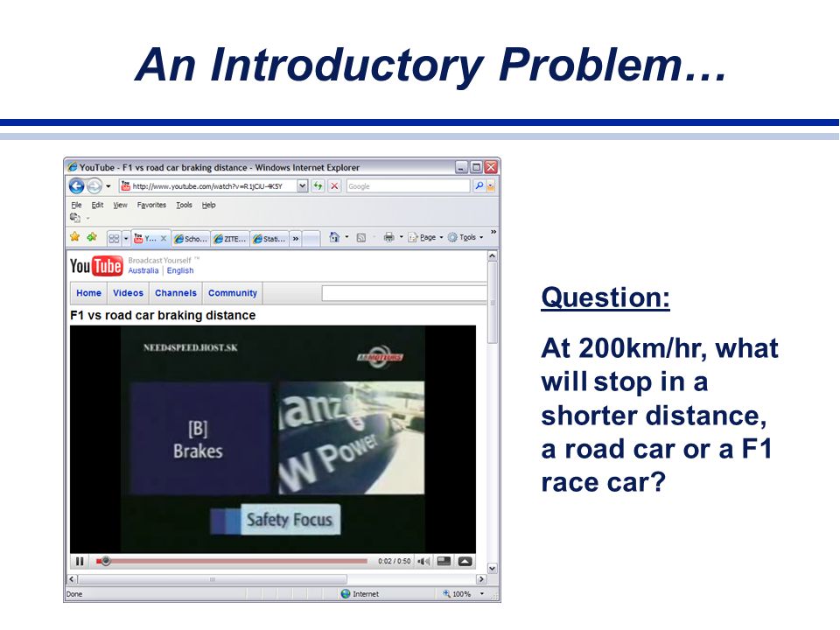This screenshot has height=630, width=840.
Task: Open the Tools menu in the menu bar
Action: pyautogui.click(x=184, y=205)
